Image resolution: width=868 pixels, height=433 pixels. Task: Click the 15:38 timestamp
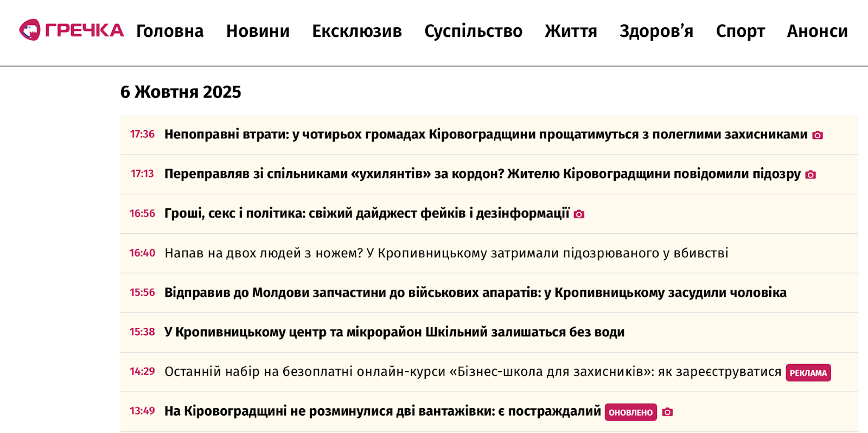142,332
